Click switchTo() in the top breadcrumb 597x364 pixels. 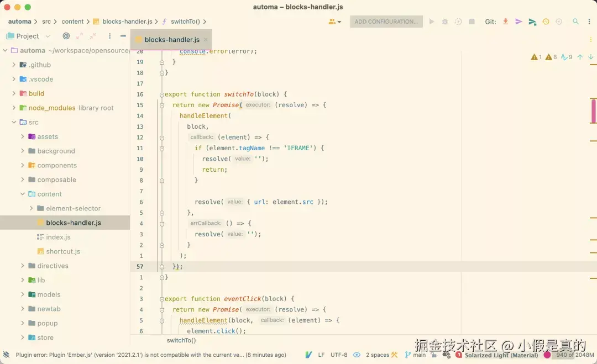coord(185,22)
